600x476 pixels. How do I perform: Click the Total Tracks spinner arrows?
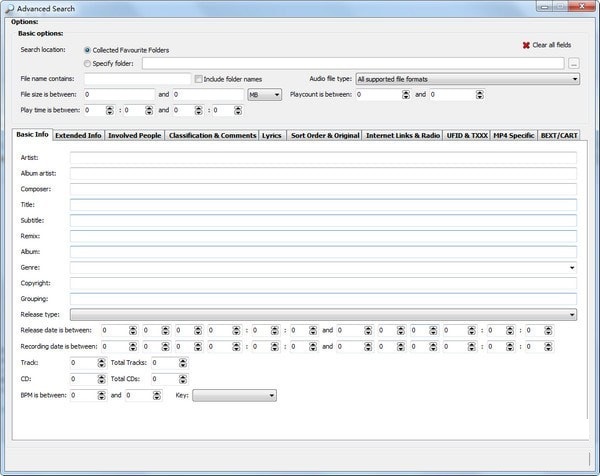tap(183, 363)
